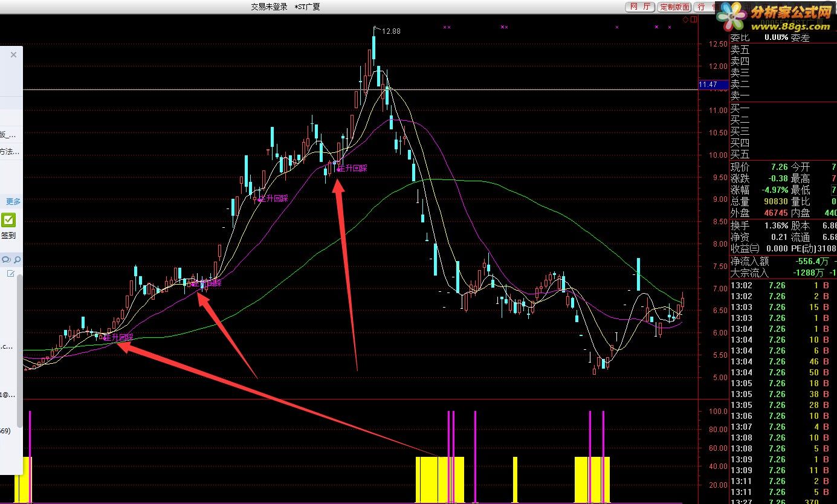This screenshot has height=504, width=837.
Task: Select the 买五 order row
Action: pos(783,155)
